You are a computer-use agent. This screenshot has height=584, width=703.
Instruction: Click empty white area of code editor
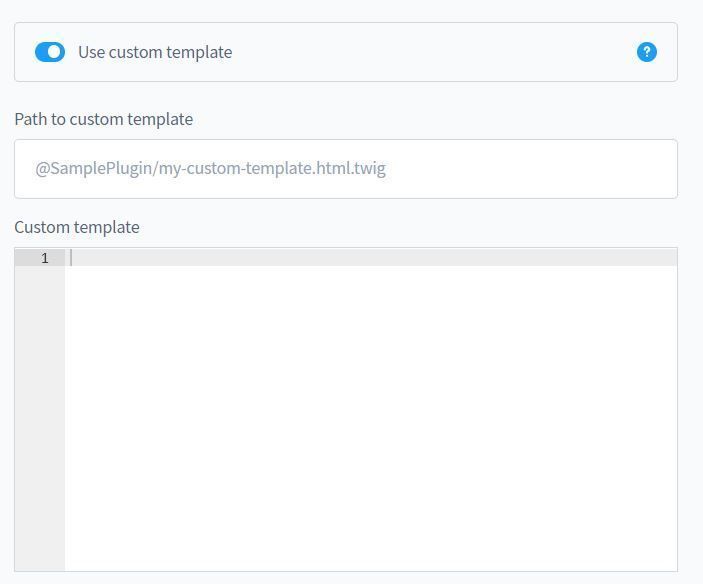tap(371, 417)
